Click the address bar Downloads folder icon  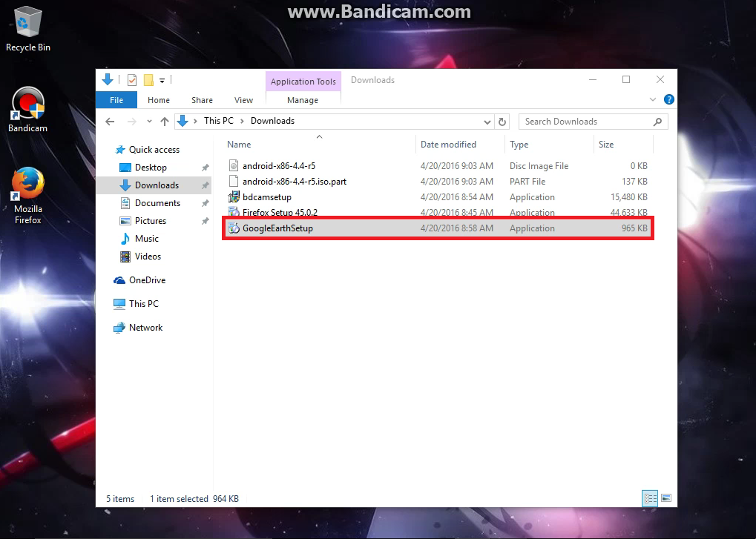[x=183, y=122]
